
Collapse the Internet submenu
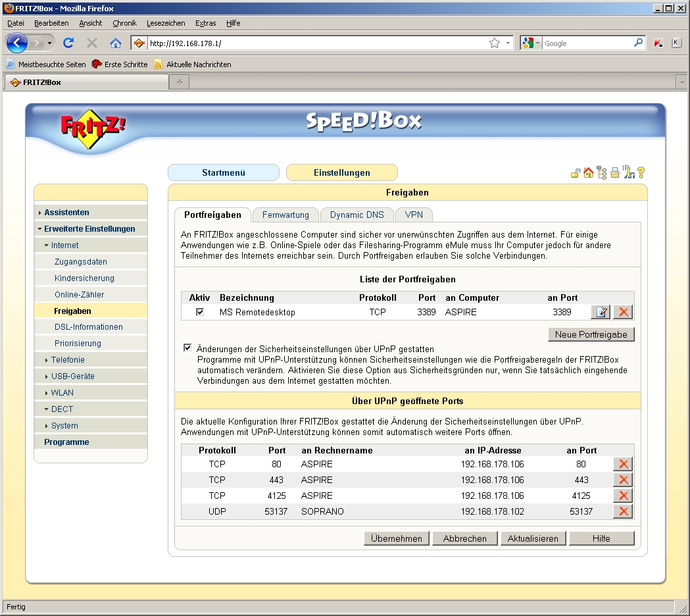click(x=64, y=245)
